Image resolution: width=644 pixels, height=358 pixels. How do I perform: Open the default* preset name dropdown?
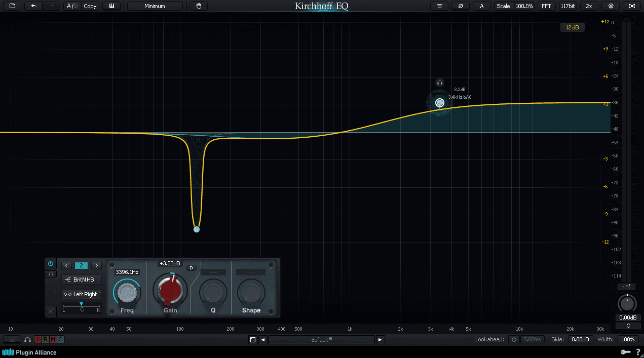tap(322, 340)
